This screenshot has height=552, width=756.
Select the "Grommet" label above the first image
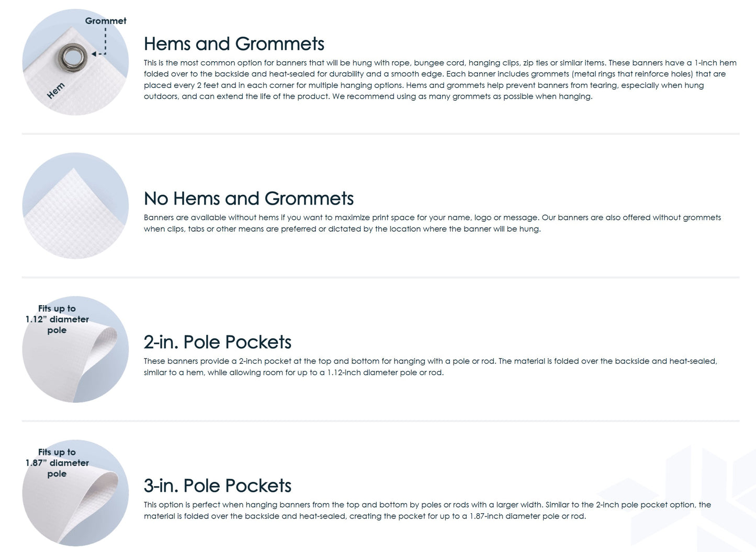pos(106,21)
